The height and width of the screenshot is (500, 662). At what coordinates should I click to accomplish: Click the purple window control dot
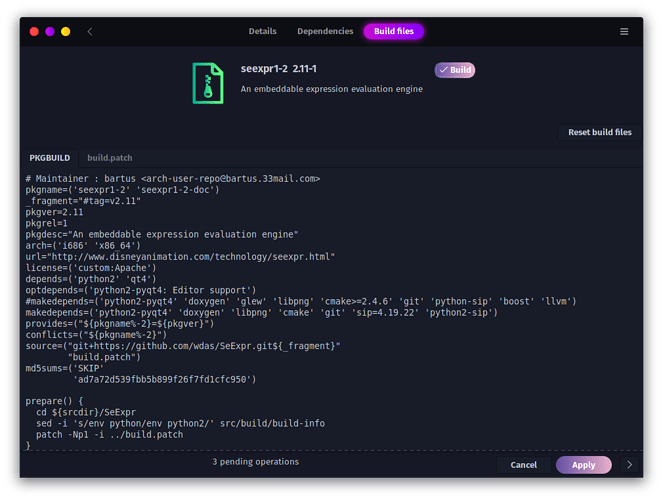(50, 32)
